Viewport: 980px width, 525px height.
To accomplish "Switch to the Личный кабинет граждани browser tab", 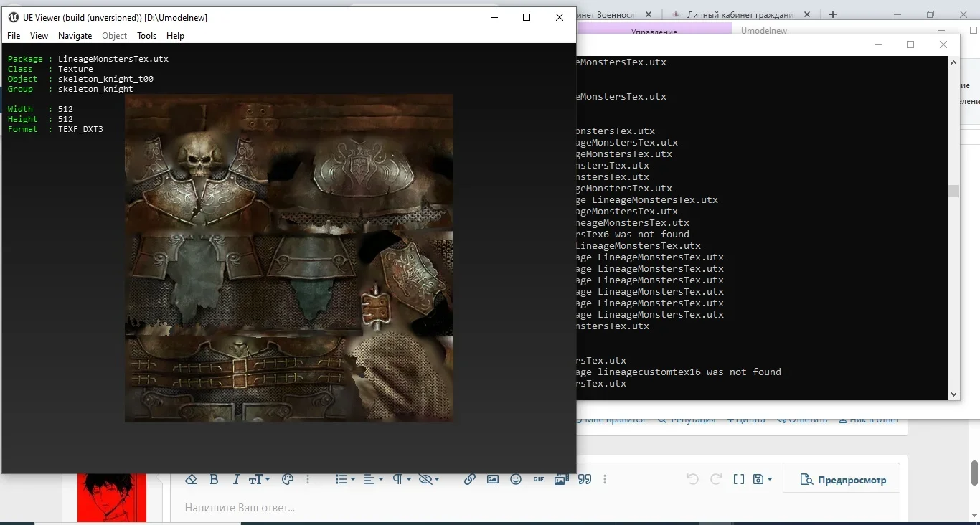I will (x=740, y=14).
